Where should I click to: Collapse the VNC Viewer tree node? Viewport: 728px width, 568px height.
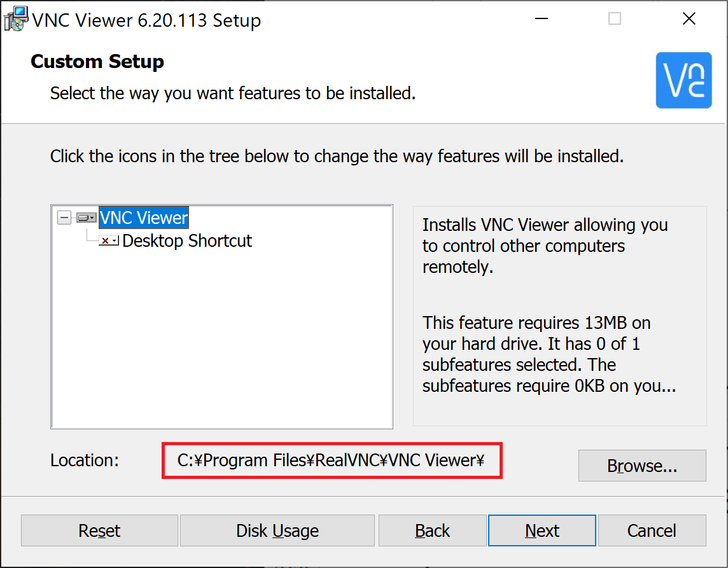tap(64, 217)
